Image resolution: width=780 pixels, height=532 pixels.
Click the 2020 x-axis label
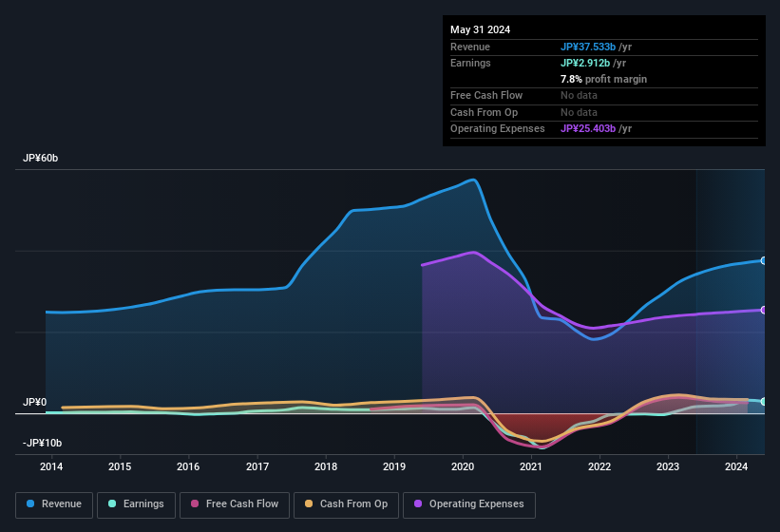[463, 466]
